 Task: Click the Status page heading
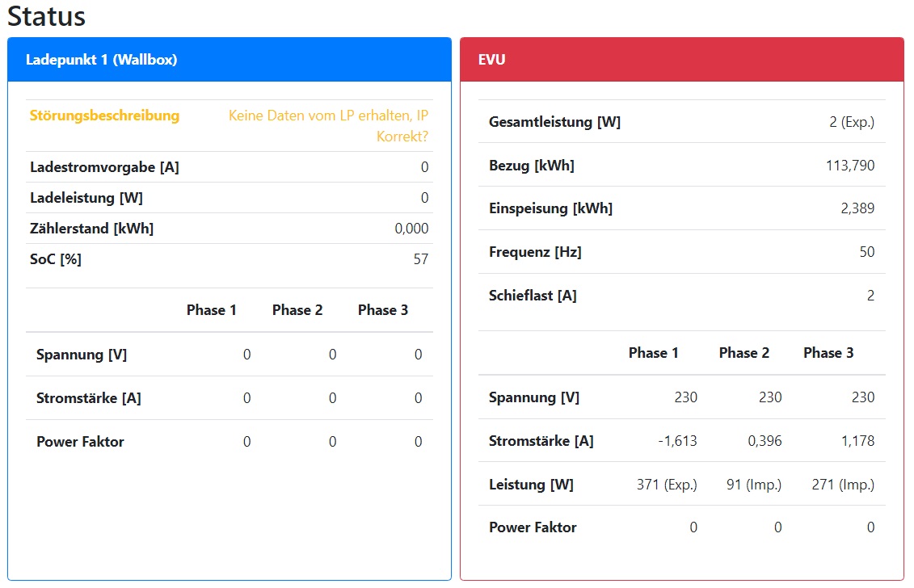46,16
